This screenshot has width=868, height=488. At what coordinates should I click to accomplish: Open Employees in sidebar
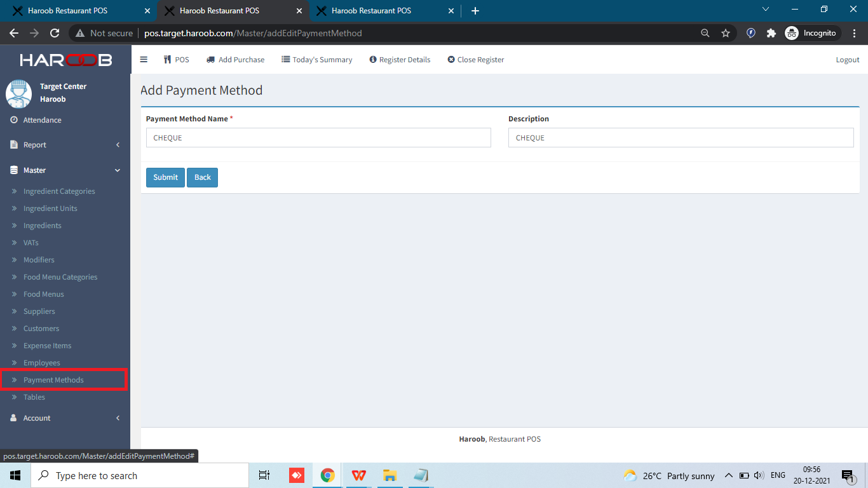point(42,363)
